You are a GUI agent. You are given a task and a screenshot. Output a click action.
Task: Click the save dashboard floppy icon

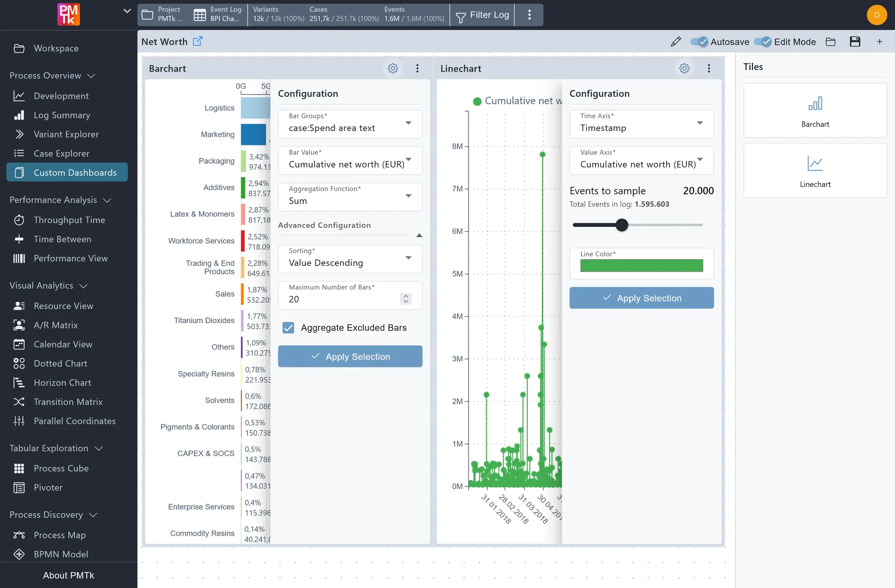click(855, 42)
